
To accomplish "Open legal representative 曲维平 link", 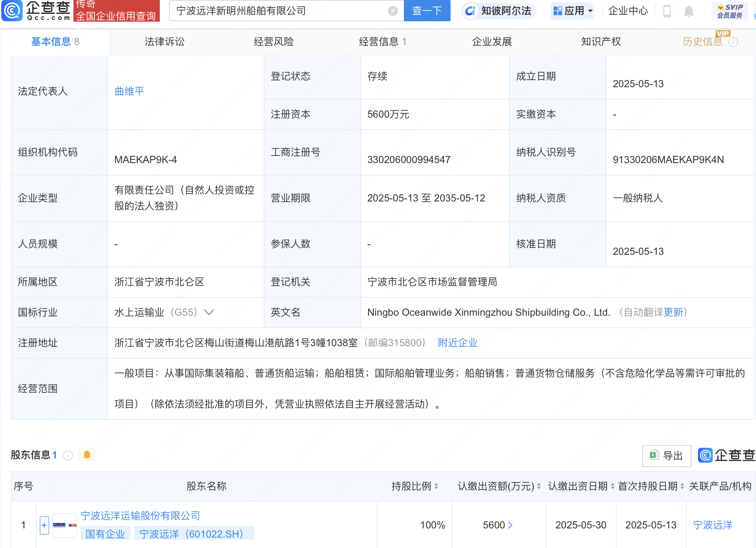I will (x=129, y=91).
